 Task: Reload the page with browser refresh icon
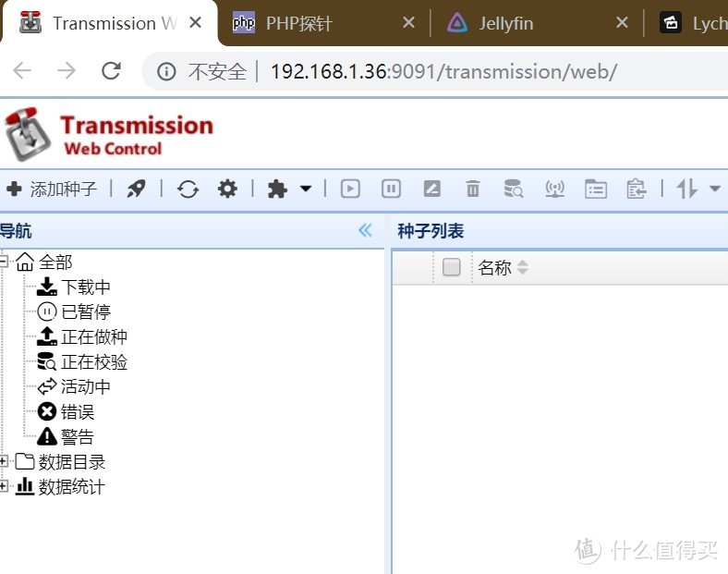point(111,71)
